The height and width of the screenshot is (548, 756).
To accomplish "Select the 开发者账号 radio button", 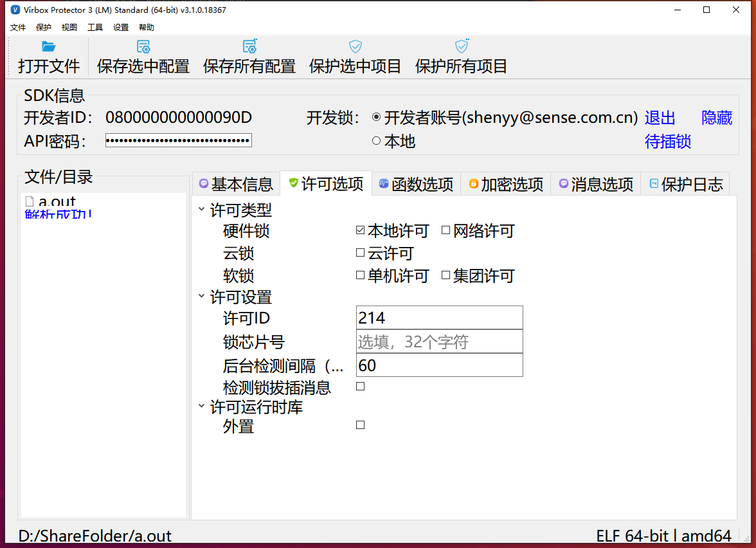I will point(377,117).
